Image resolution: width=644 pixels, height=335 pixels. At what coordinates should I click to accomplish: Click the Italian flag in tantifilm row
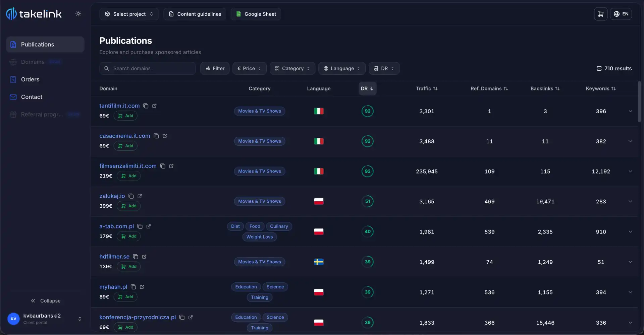tap(319, 111)
